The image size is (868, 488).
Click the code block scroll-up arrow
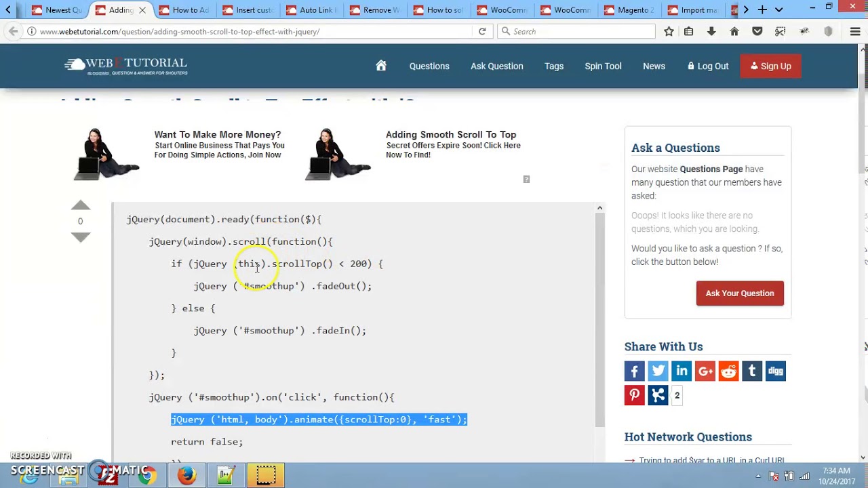coord(599,207)
